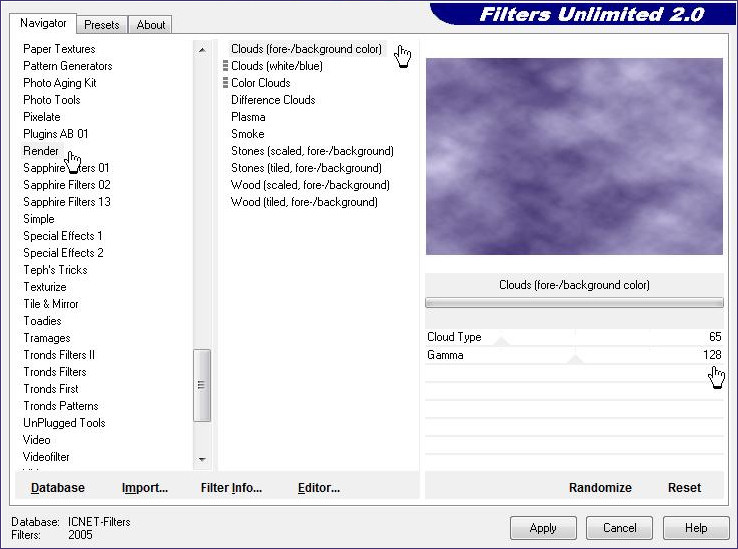Choose the Texturize category

coord(45,287)
